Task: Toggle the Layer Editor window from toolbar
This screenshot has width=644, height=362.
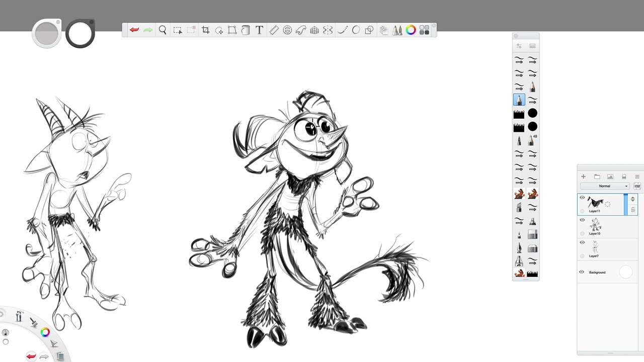Action: click(383, 30)
